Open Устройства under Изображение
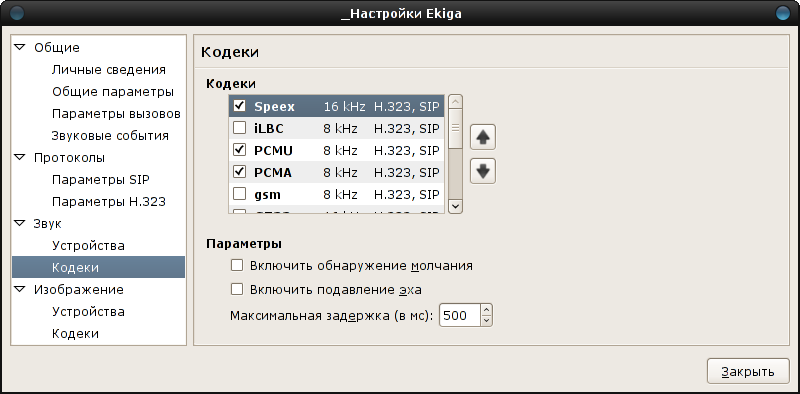The width and height of the screenshot is (800, 394). pos(88,311)
